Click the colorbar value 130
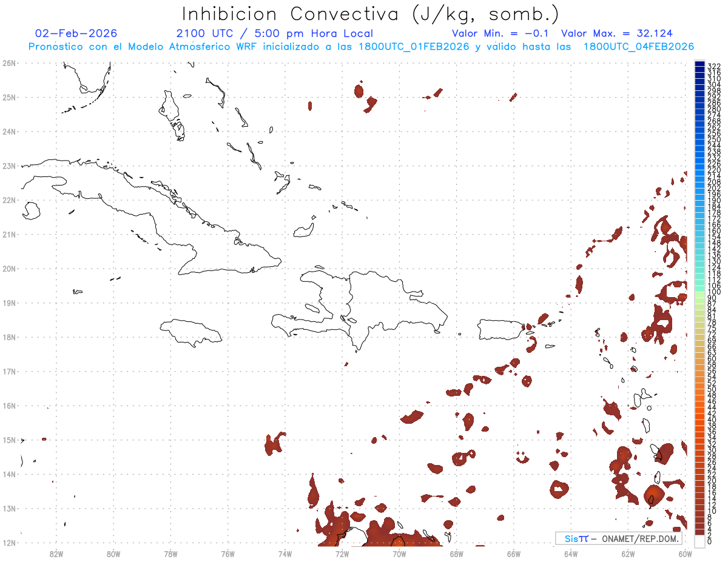728x562 pixels. [x=714, y=261]
